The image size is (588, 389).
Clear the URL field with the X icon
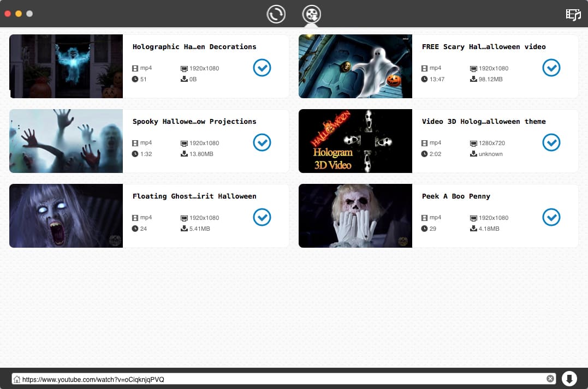(550, 379)
